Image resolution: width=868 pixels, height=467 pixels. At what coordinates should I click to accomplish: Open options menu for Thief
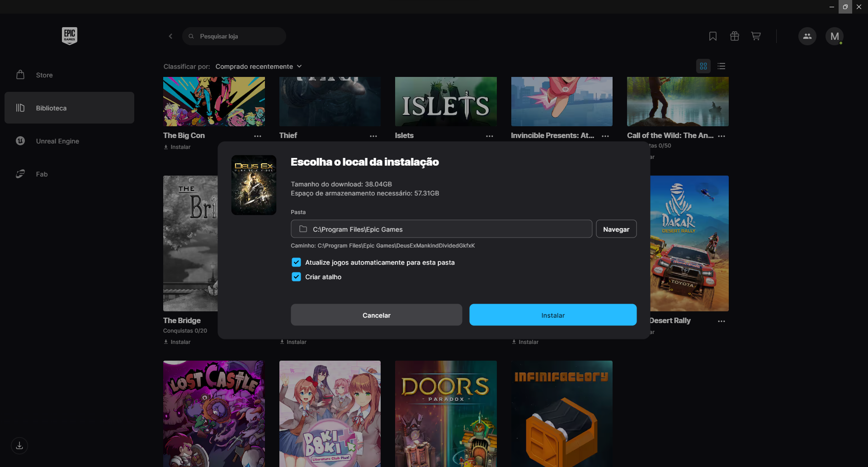[373, 136]
